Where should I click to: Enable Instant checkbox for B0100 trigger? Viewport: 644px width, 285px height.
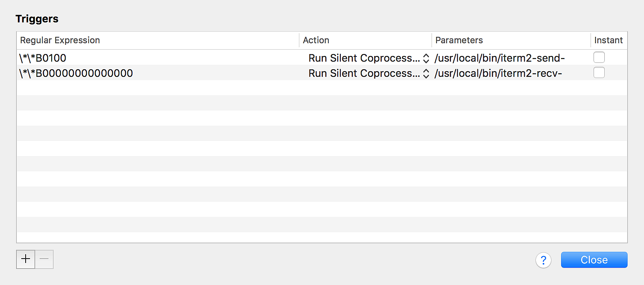pyautogui.click(x=599, y=58)
